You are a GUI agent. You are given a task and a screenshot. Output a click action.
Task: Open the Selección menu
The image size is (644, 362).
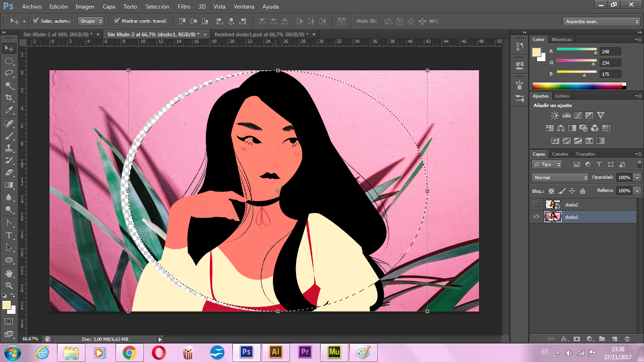157,7
